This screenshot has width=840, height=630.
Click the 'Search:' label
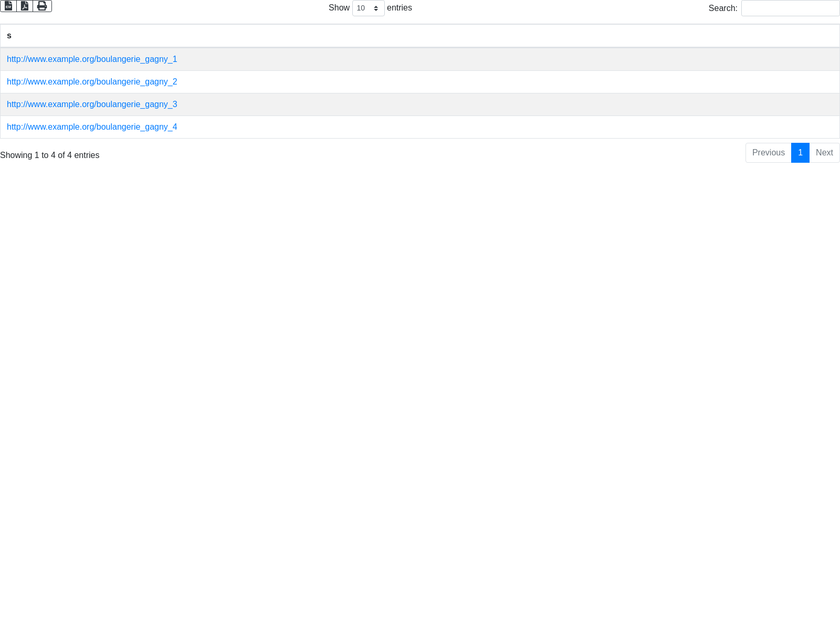click(722, 8)
